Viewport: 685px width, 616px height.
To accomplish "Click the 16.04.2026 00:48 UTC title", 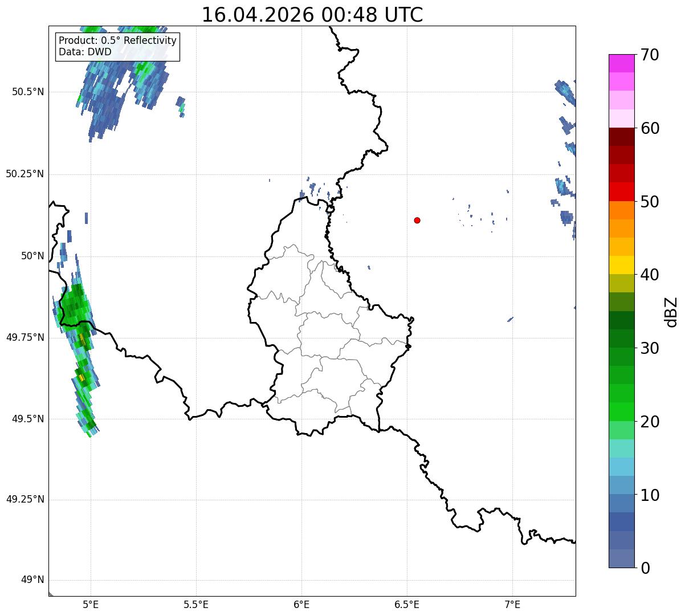I will click(x=312, y=15).
